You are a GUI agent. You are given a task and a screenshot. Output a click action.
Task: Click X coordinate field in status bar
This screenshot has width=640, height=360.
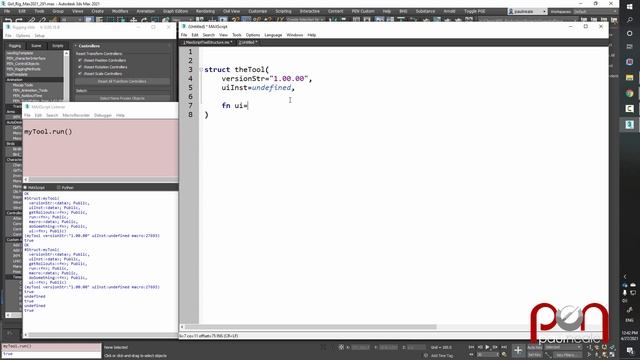point(360,347)
